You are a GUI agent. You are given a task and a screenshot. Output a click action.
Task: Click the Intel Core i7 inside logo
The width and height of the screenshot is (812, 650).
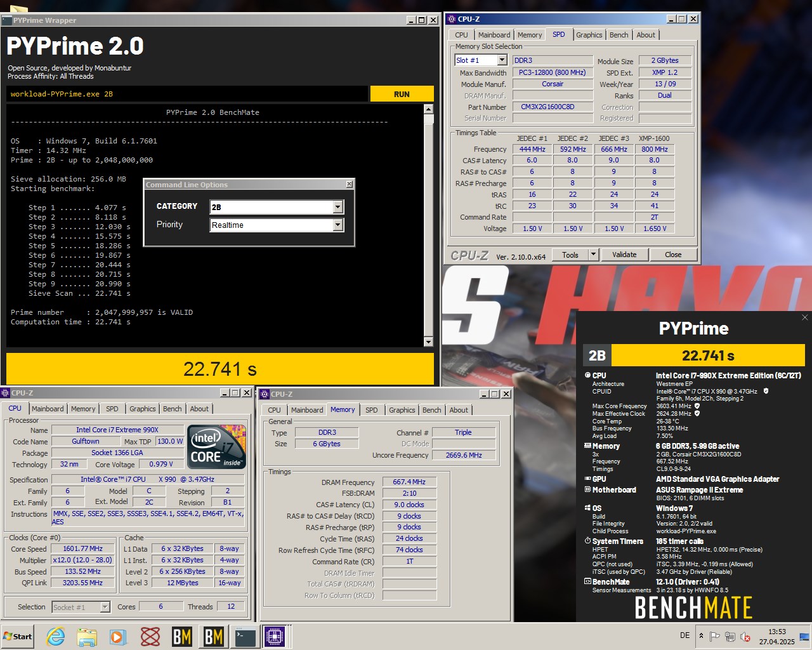point(217,448)
